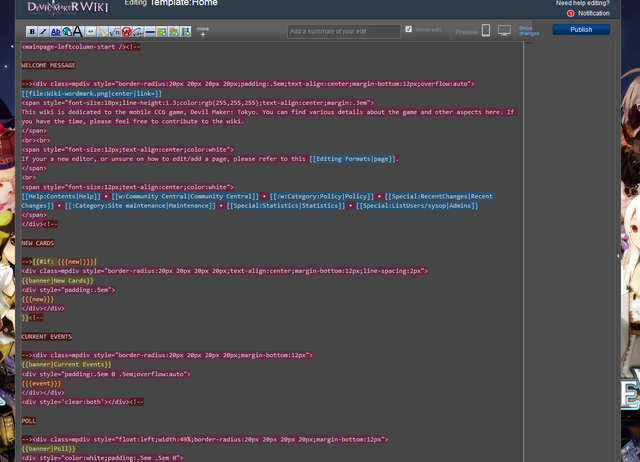This screenshot has width=640, height=462.
Task: Open Show changes link
Action: pos(529,31)
